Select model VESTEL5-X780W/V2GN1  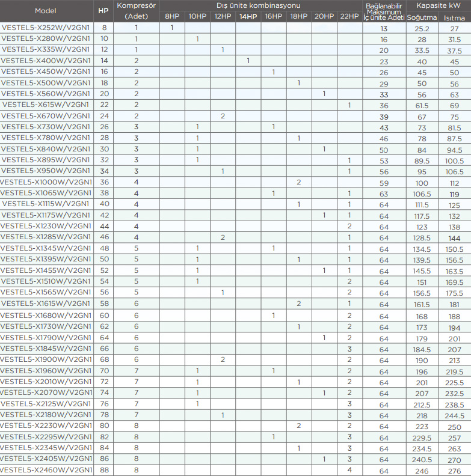[x=46, y=138]
